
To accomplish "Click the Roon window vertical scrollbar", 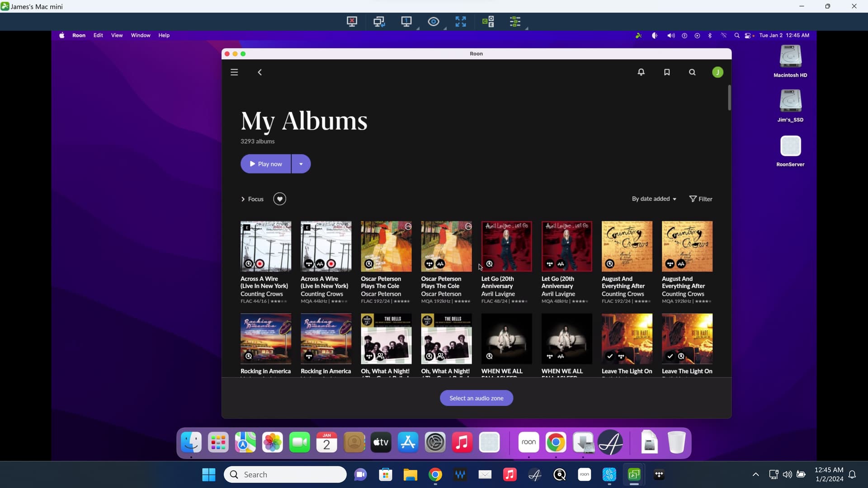I will pyautogui.click(x=729, y=98).
